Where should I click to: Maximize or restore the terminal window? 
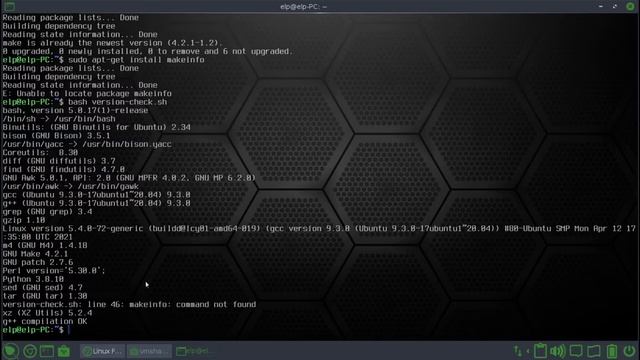(615, 6)
